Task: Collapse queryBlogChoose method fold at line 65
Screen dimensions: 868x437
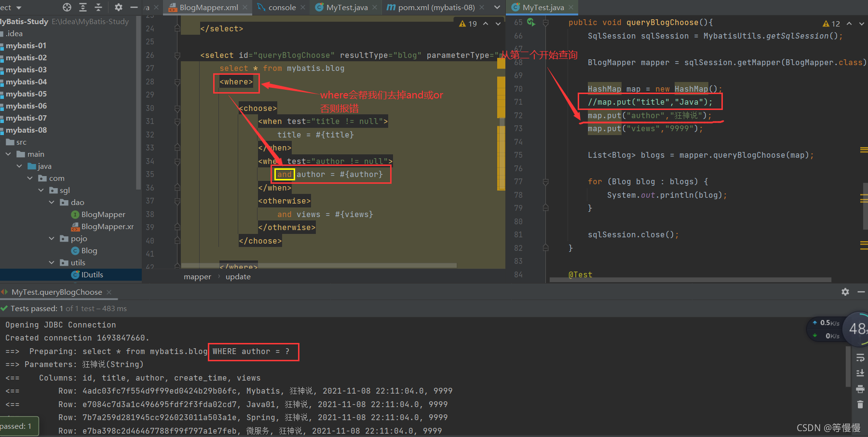Action: [545, 23]
